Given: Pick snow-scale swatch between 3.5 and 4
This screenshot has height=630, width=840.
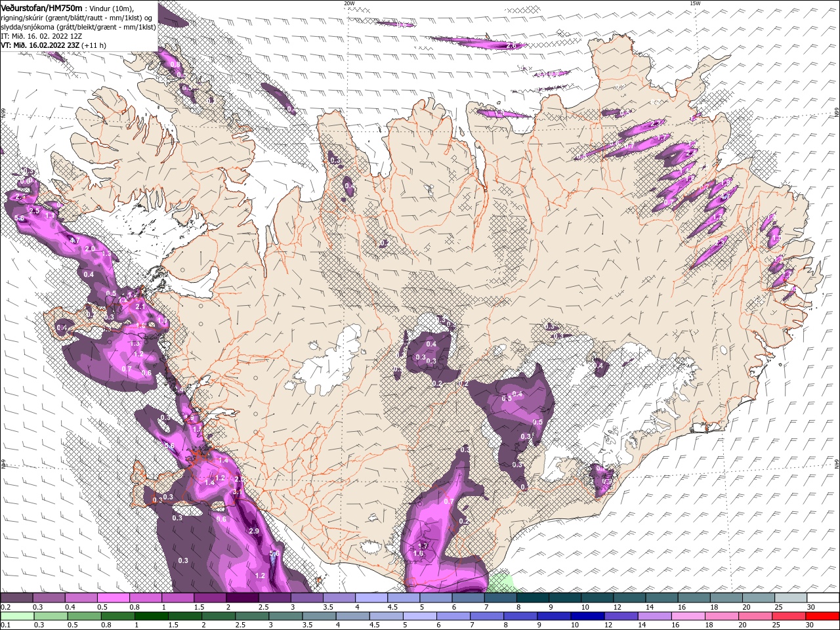Looking at the screenshot, I should pyautogui.click(x=339, y=598).
